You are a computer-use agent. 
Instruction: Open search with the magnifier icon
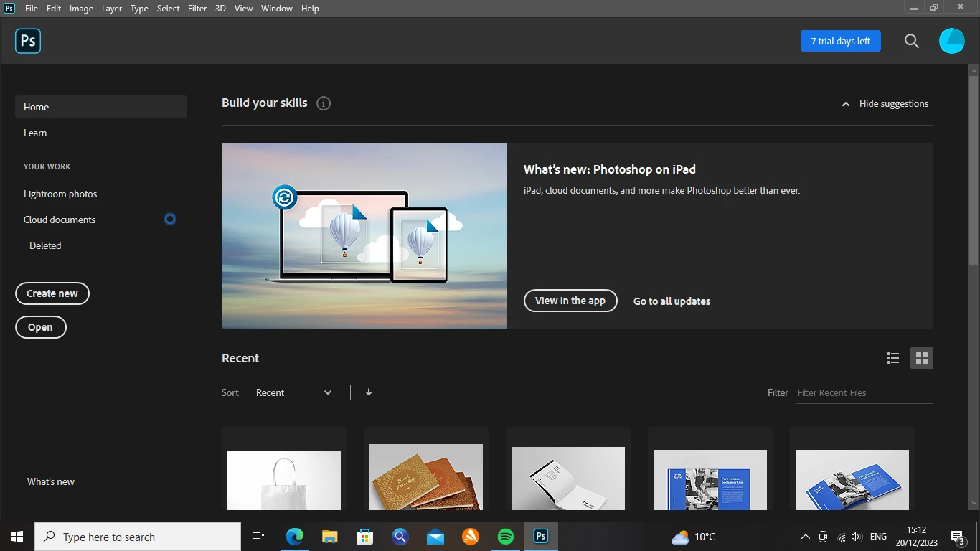pyautogui.click(x=912, y=41)
